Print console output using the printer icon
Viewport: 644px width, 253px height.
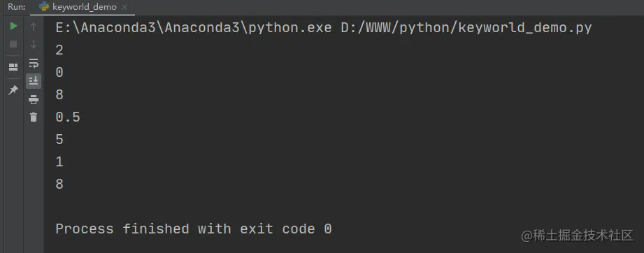click(x=34, y=99)
